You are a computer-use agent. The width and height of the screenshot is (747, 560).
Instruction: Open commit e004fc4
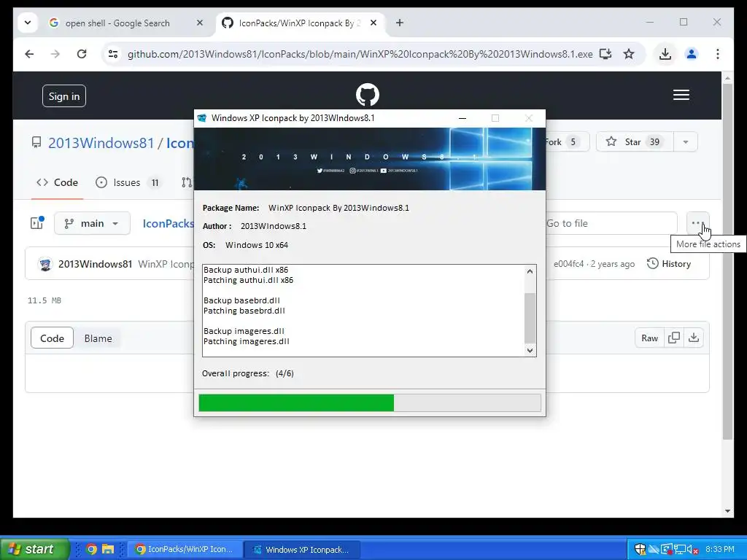click(x=568, y=264)
